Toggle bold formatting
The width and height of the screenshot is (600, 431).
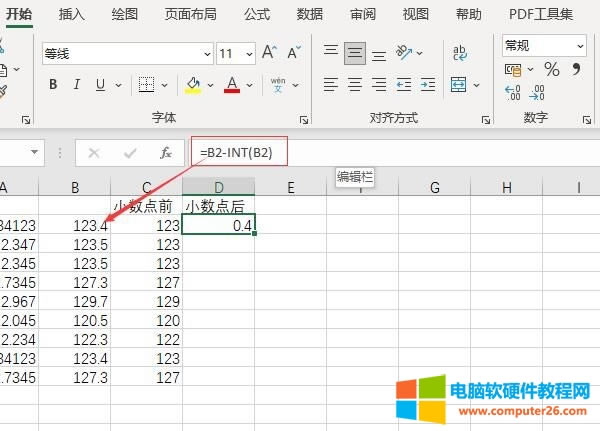click(x=53, y=84)
